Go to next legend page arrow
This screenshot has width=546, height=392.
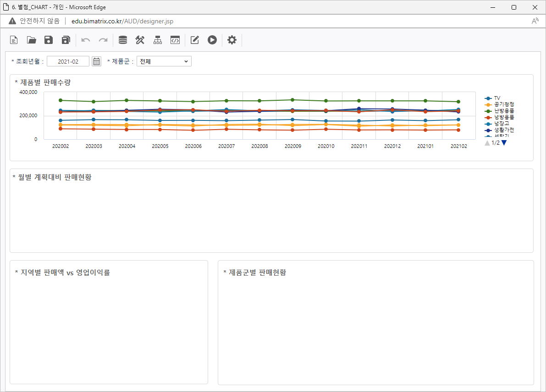pyautogui.click(x=504, y=143)
